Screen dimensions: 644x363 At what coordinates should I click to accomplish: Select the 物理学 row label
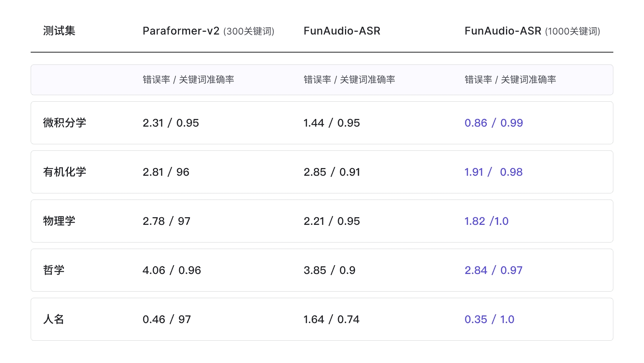pos(59,221)
